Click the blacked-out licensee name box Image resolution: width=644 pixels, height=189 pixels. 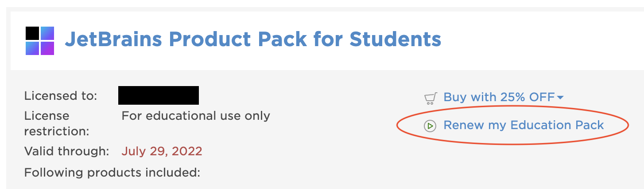(159, 95)
